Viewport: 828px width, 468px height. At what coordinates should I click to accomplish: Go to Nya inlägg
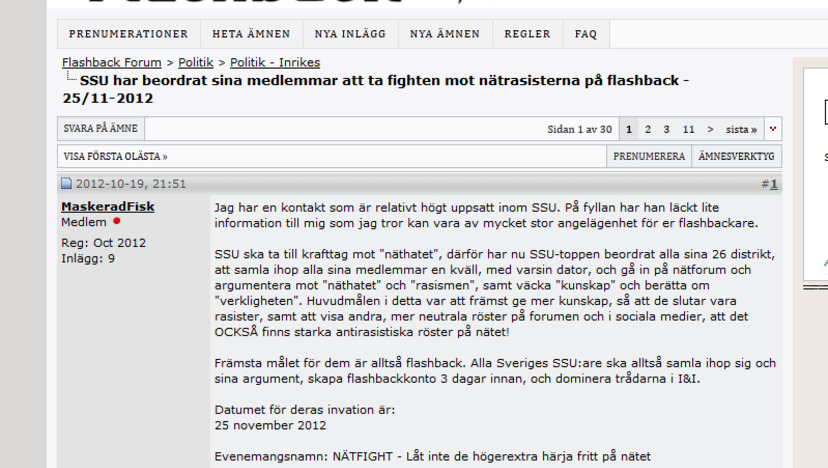pyautogui.click(x=350, y=34)
